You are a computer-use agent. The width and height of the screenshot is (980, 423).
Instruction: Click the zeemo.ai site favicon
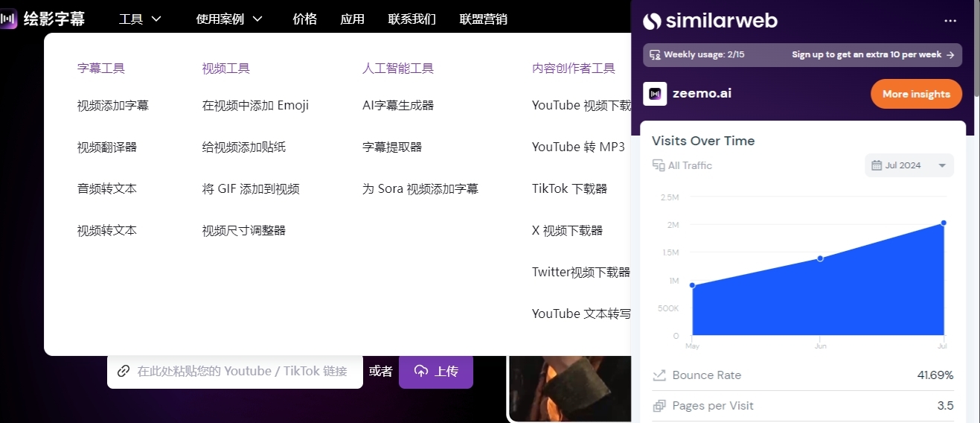click(x=655, y=94)
